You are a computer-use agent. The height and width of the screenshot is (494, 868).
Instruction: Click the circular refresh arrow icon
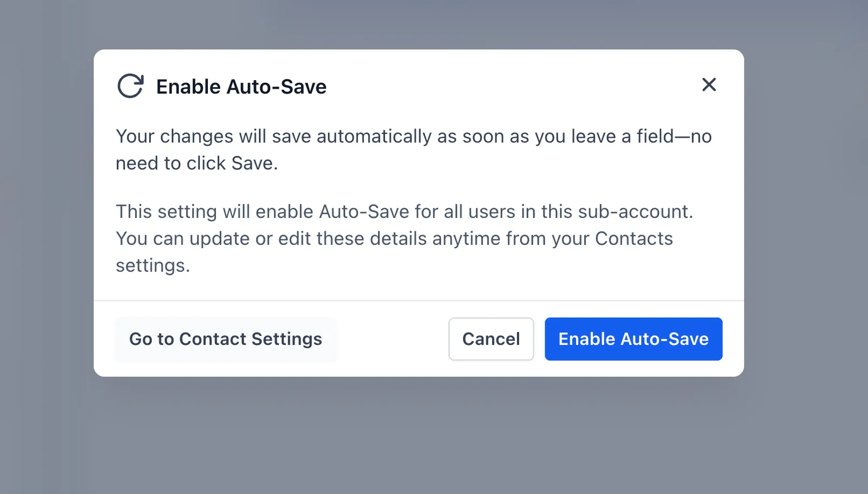coord(130,86)
